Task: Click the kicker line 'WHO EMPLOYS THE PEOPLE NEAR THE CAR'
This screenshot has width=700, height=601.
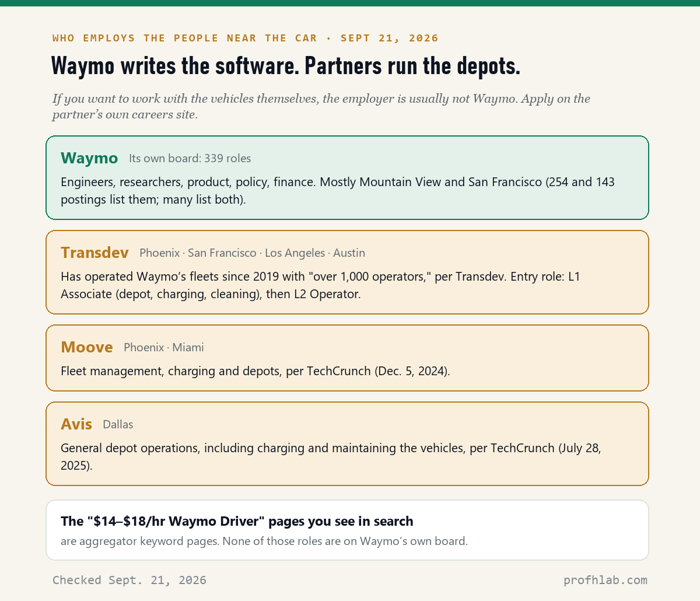Action: pyautogui.click(x=185, y=38)
